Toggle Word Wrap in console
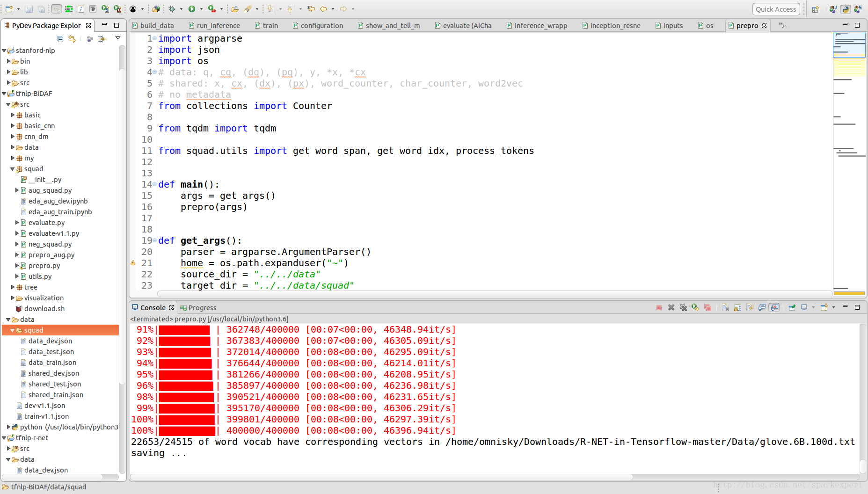This screenshot has width=868, height=494. point(750,307)
